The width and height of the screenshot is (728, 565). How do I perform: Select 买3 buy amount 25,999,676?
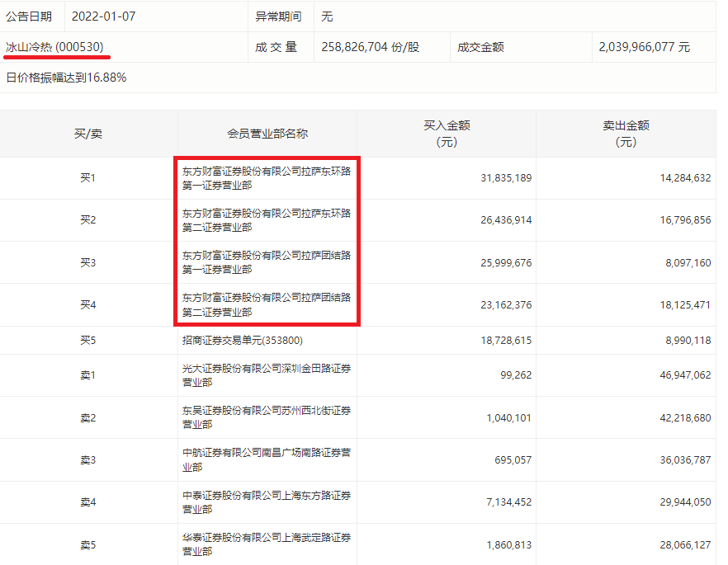click(506, 262)
